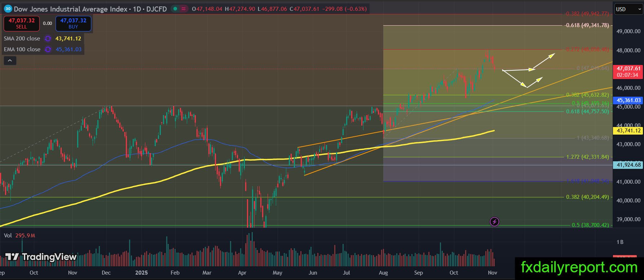Screen dimensions: 644x280
Task: Click the C47,037.61 close value in header
Action: pyautogui.click(x=304, y=9)
